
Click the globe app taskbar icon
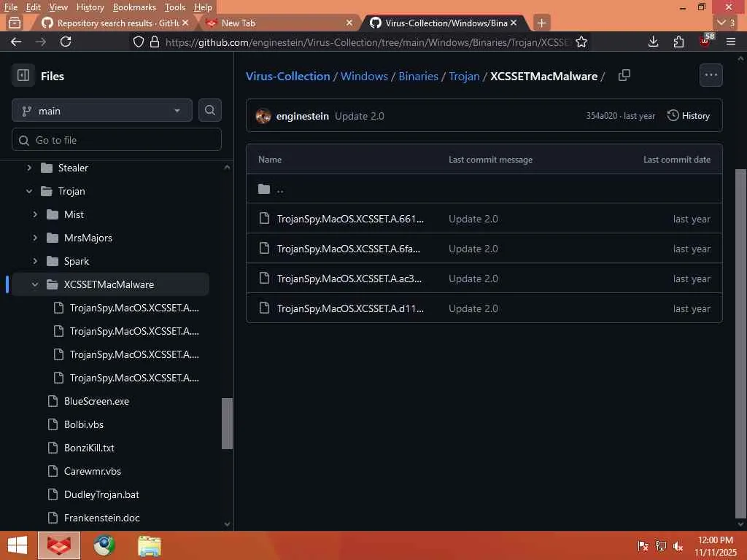pyautogui.click(x=104, y=545)
